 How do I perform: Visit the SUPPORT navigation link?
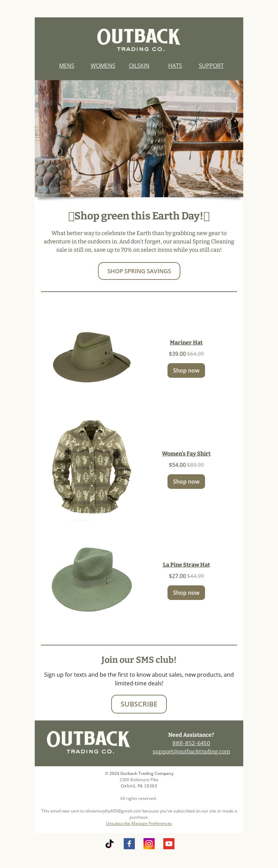[211, 66]
